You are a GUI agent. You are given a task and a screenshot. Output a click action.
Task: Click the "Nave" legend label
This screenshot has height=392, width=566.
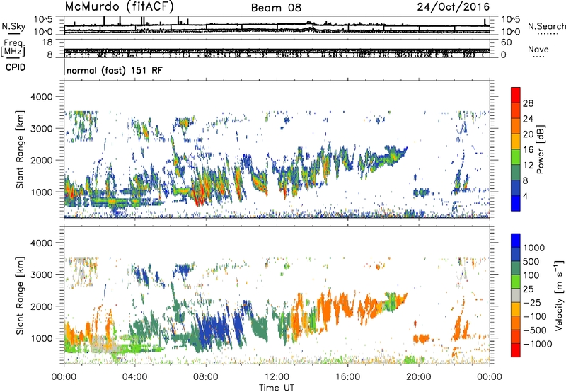point(538,49)
